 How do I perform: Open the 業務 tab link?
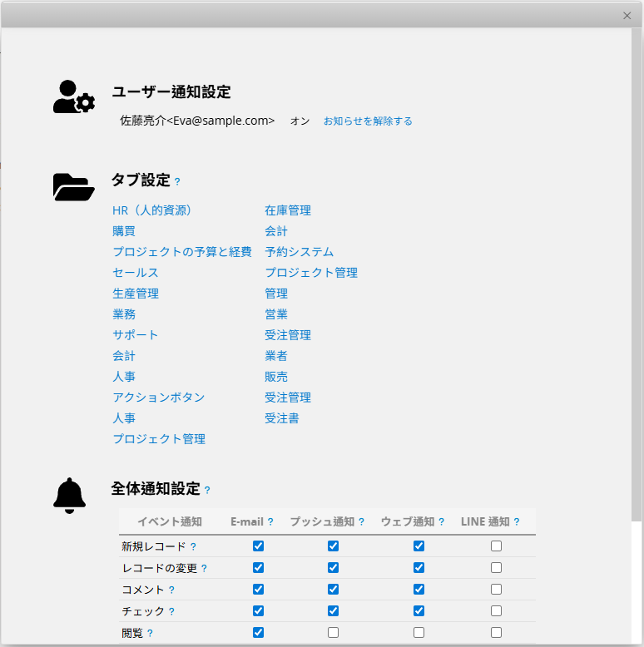pos(124,314)
